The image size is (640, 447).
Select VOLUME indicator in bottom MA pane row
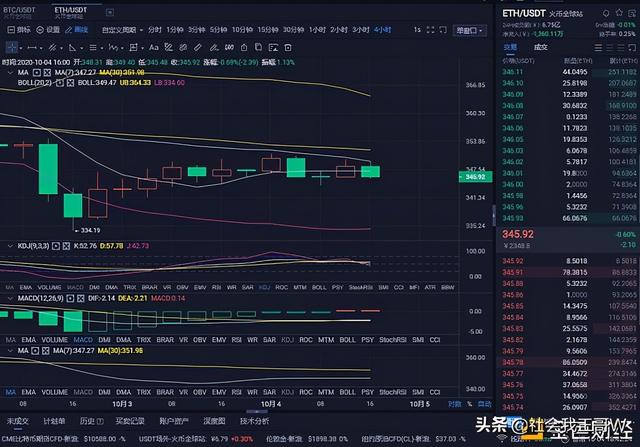coord(54,392)
